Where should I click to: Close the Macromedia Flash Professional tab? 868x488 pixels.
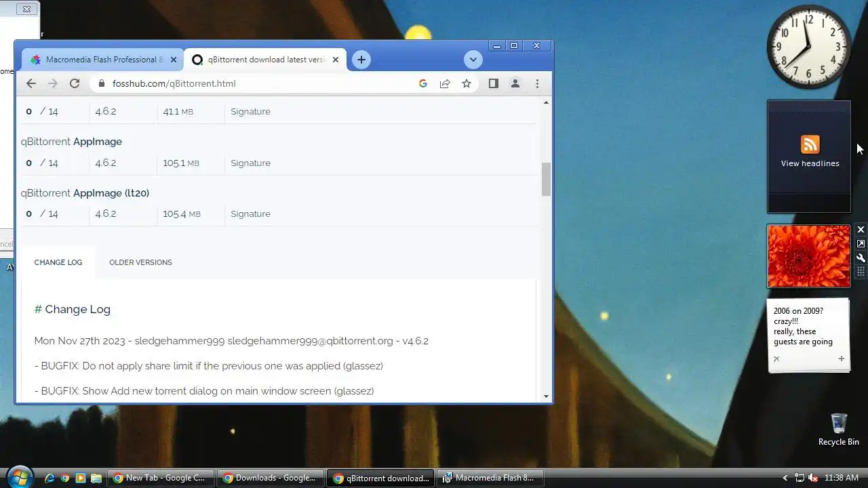(174, 60)
